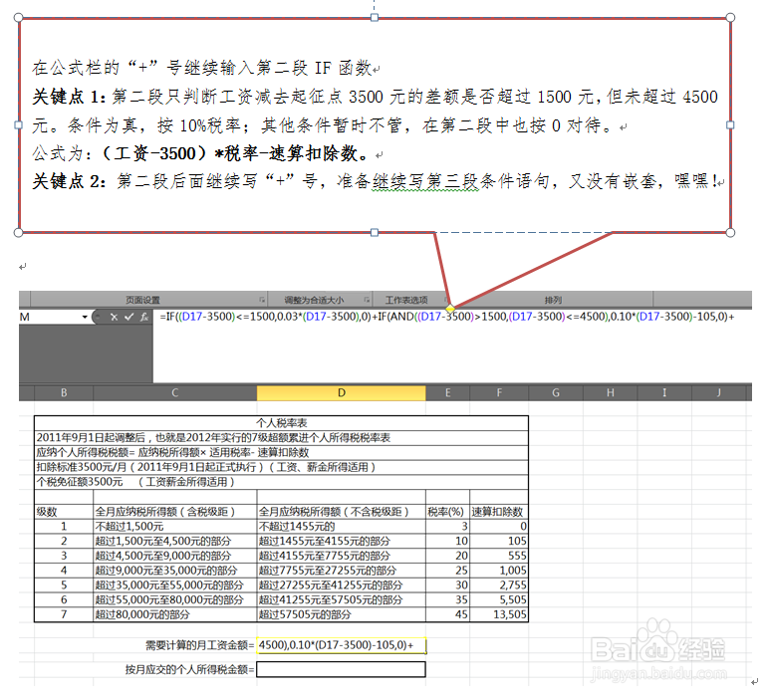
Task: Click the 个税免征额3500元 row
Action: tap(281, 482)
